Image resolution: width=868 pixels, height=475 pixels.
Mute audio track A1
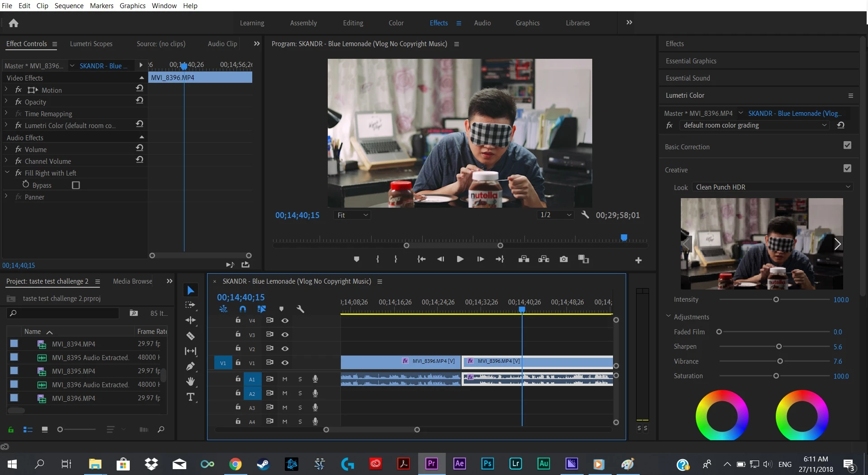285,379
